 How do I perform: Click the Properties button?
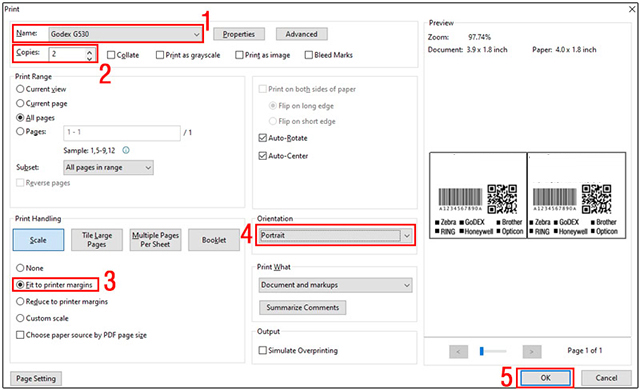[239, 34]
